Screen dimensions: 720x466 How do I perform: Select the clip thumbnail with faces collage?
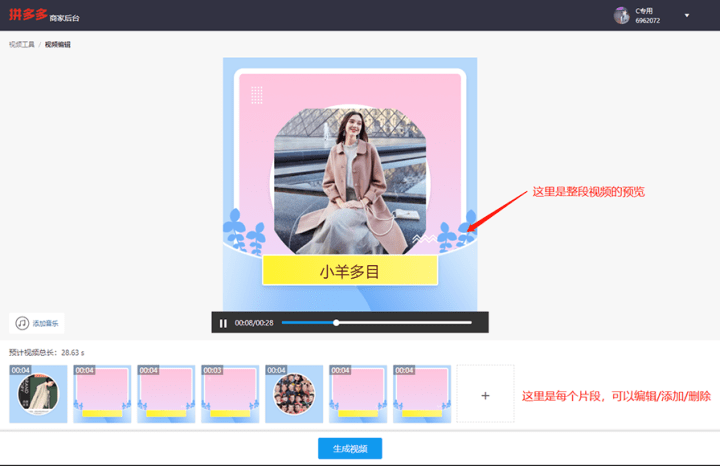tap(294, 394)
